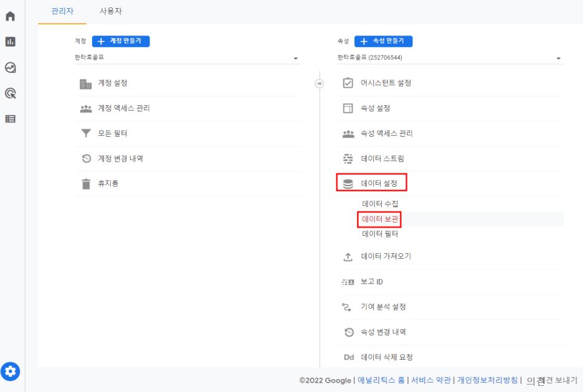
Task: Expand the 한타로골프 account dropdown
Action: pyautogui.click(x=187, y=58)
